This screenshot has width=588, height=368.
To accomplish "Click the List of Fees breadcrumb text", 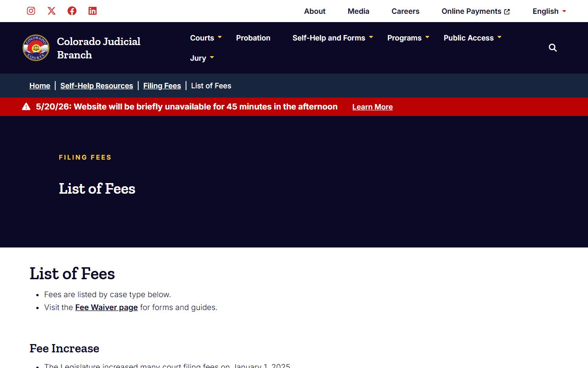I will (x=211, y=86).
